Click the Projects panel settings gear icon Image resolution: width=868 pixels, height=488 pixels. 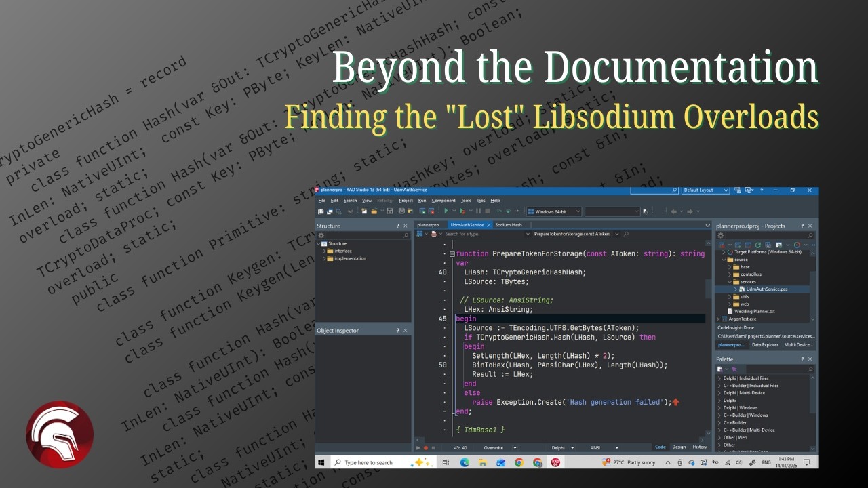[x=720, y=235]
